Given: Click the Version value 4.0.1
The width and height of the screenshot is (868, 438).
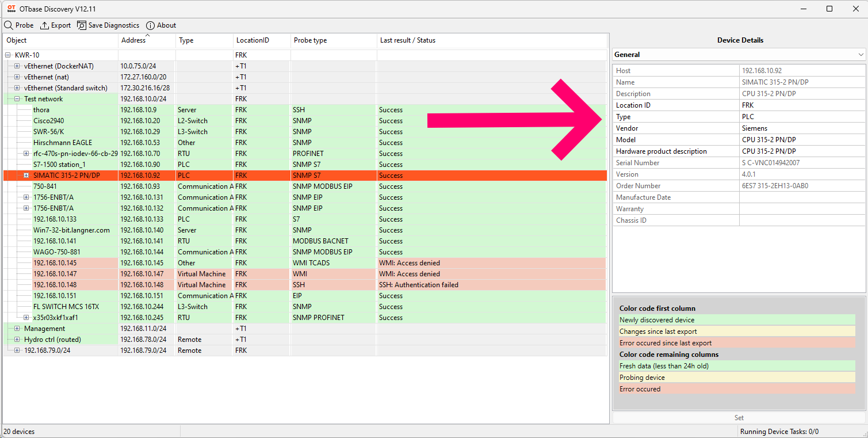Looking at the screenshot, I should (x=802, y=174).
